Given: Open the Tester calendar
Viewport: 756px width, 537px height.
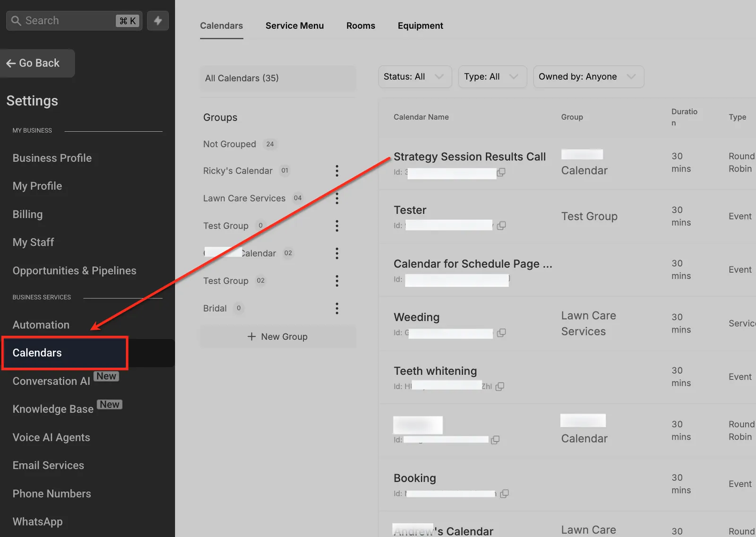Looking at the screenshot, I should point(410,210).
